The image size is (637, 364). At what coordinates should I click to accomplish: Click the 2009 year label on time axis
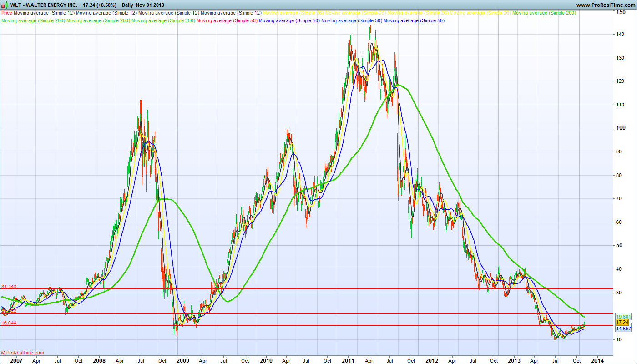pos(182,360)
